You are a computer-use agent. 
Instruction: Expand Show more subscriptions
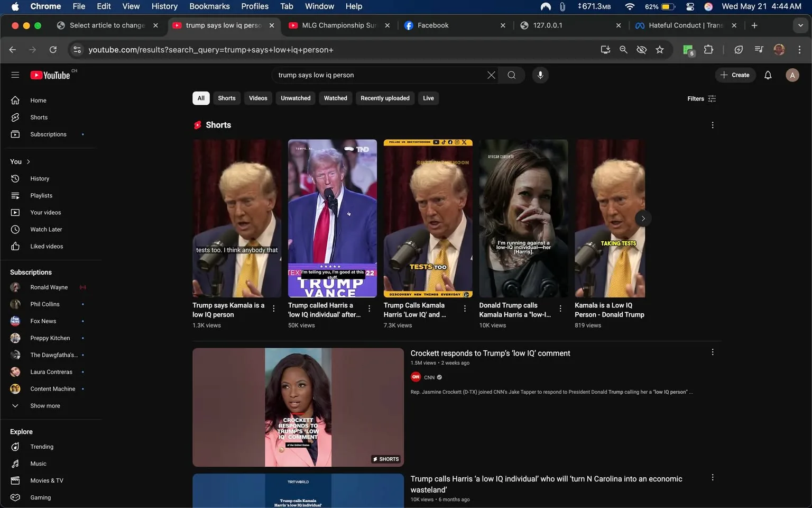pyautogui.click(x=44, y=405)
